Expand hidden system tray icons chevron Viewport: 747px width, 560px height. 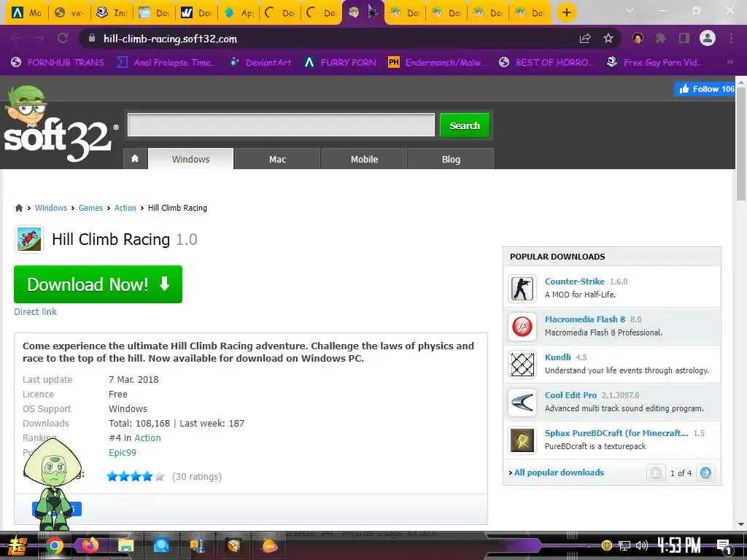tap(589, 545)
